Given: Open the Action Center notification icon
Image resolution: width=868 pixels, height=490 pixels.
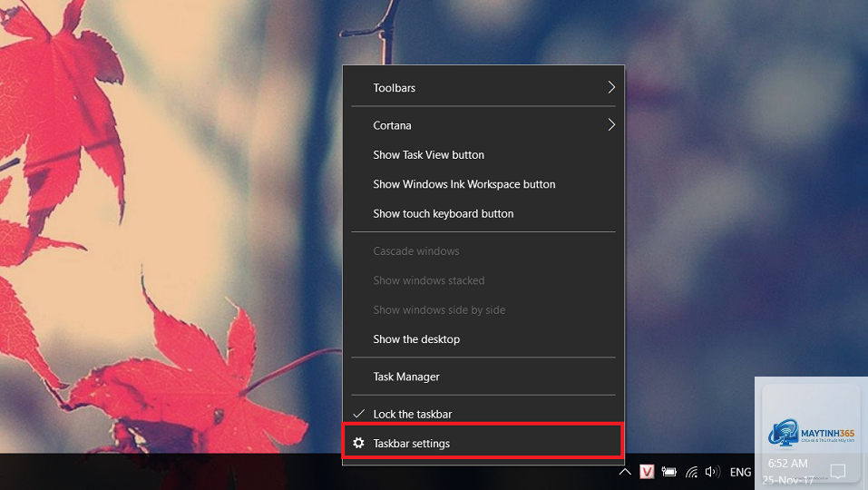Looking at the screenshot, I should [x=838, y=472].
